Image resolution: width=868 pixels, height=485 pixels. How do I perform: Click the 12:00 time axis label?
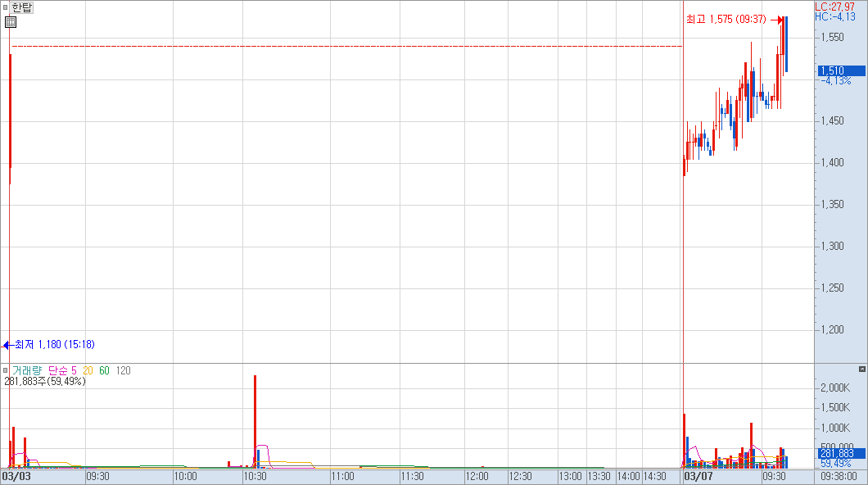point(477,476)
